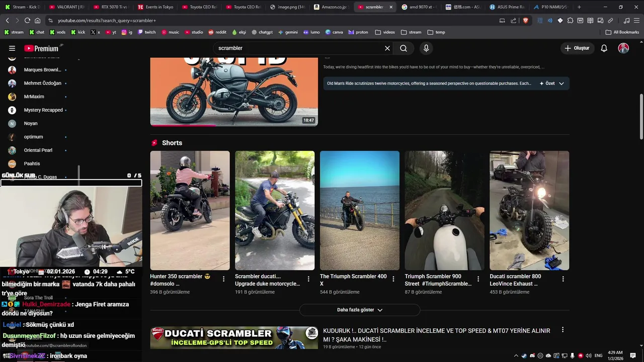This screenshot has height=362, width=644.
Task: Open a new browser tab
Action: coord(579,7)
